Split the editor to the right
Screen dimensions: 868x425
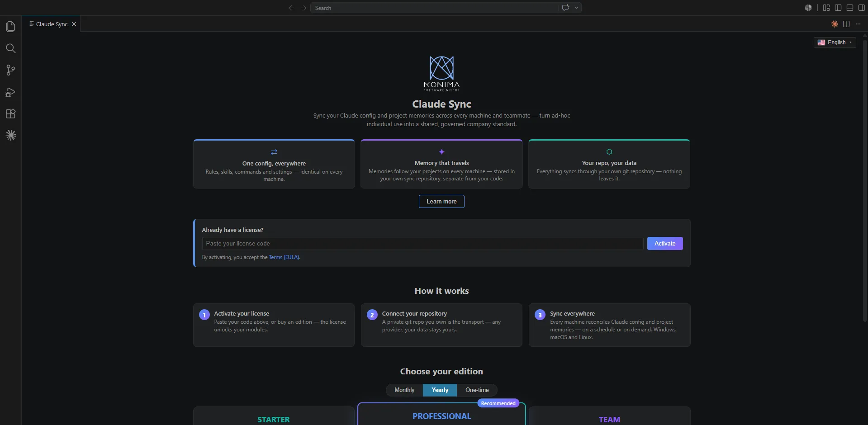(846, 24)
